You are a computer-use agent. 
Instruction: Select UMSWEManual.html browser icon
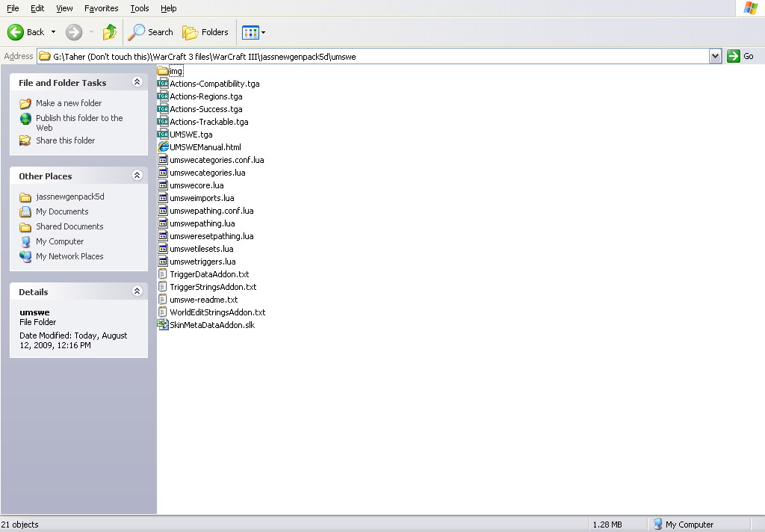pyautogui.click(x=163, y=147)
